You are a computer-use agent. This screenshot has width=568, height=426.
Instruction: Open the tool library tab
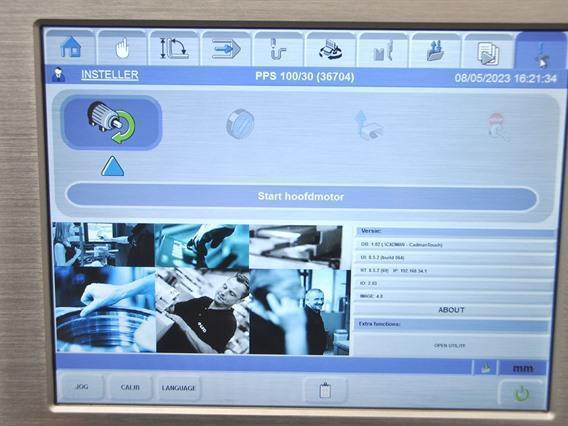[383, 50]
